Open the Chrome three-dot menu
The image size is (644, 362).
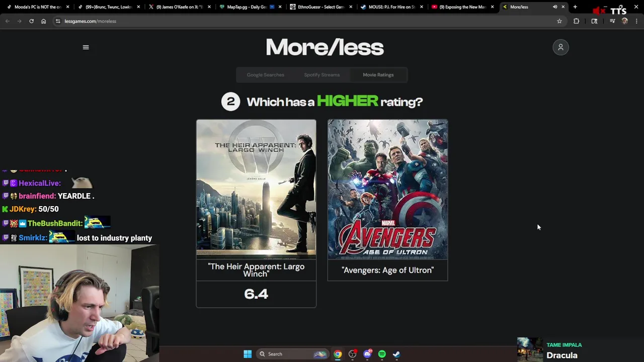[636, 21]
